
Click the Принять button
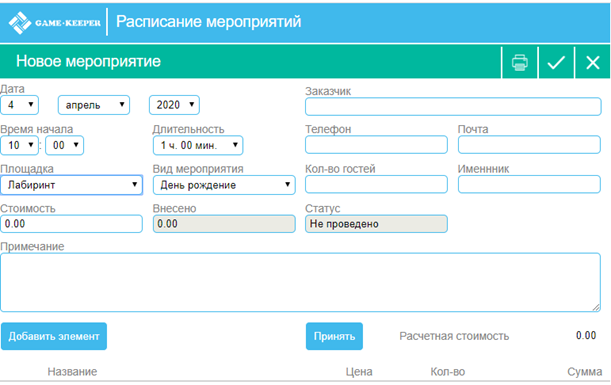click(334, 336)
